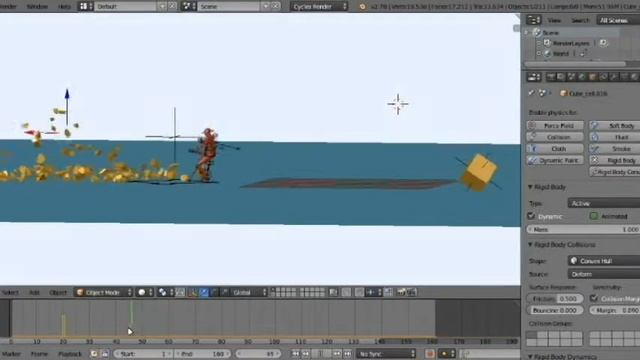This screenshot has width=640, height=360.
Task: Open the 3D view Add menu
Action: (34, 292)
